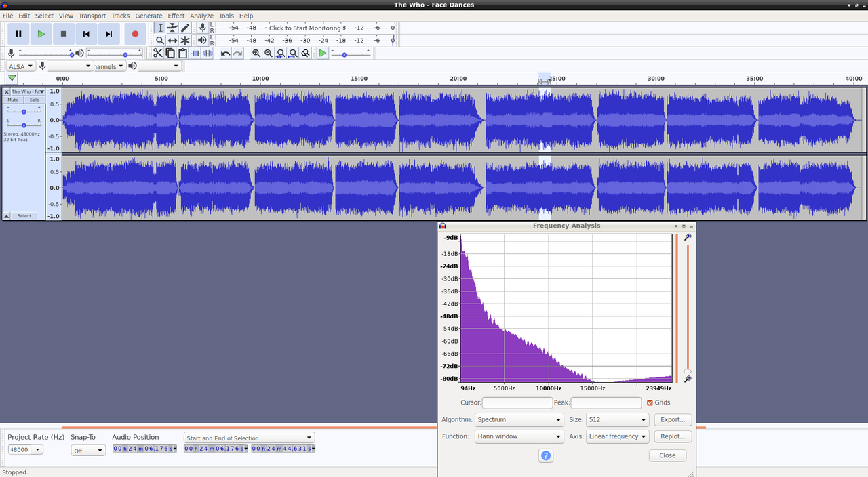Screen dimensions: 868x477
Task: Stop audio with the Stop button
Action: (64, 34)
